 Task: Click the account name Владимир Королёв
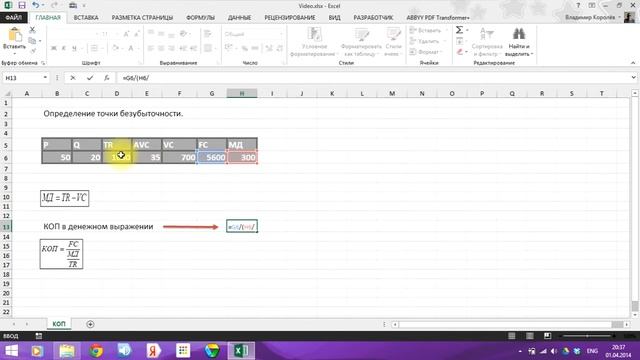point(590,18)
